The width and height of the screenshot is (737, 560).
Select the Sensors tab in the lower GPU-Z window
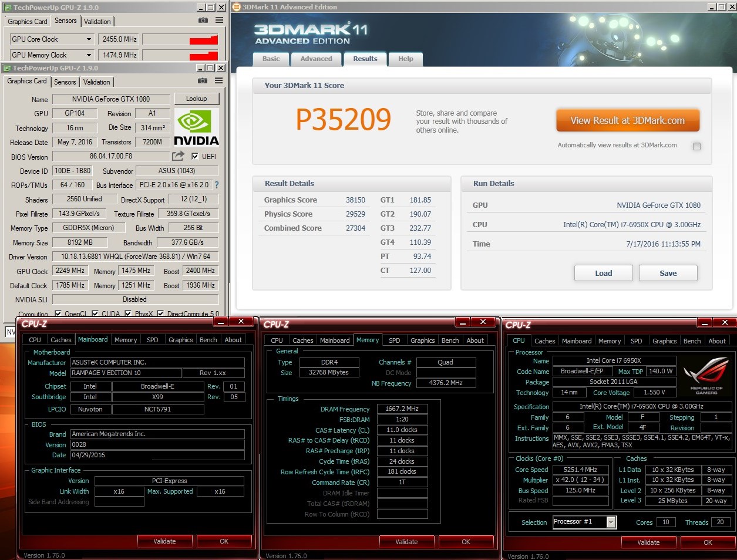(x=65, y=82)
